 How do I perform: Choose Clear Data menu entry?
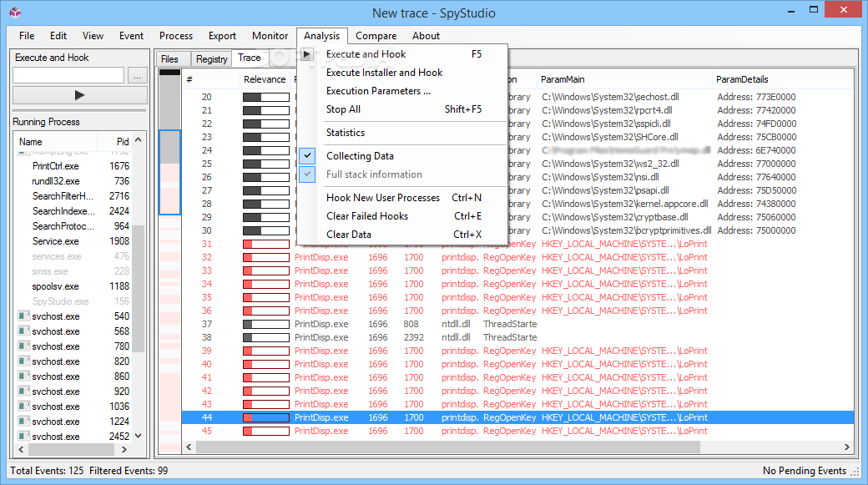(402, 235)
